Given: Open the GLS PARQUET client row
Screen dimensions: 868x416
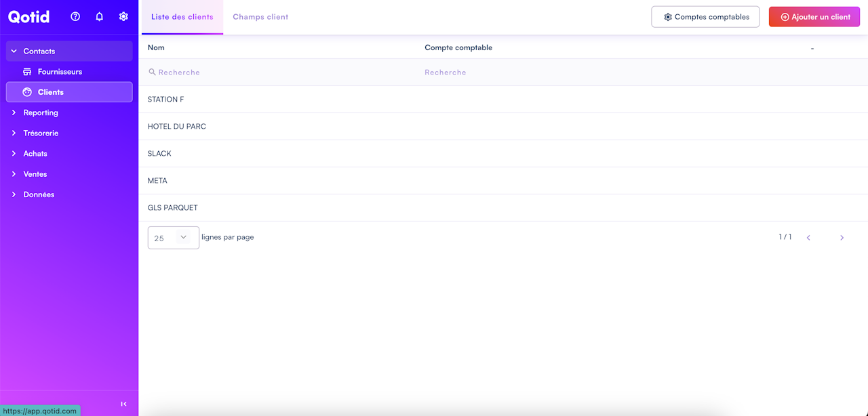Looking at the screenshot, I should click(503, 208).
